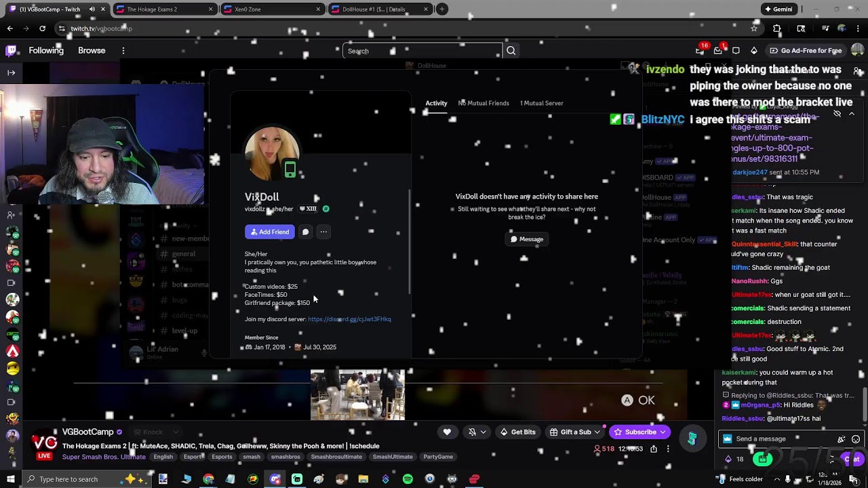Viewport: 868px width, 488px height.
Task: Click the pinned tournament URL link
Action: click(x=775, y=138)
